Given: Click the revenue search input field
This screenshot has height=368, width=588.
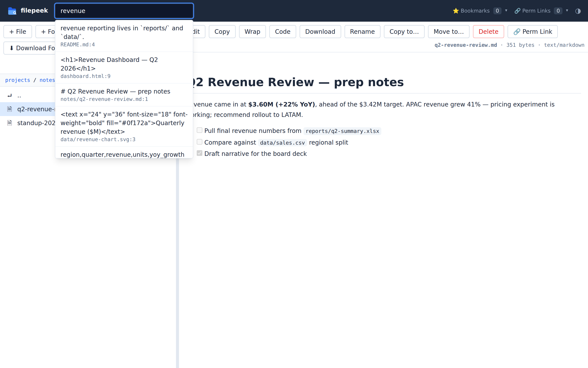Looking at the screenshot, I should 124,11.
